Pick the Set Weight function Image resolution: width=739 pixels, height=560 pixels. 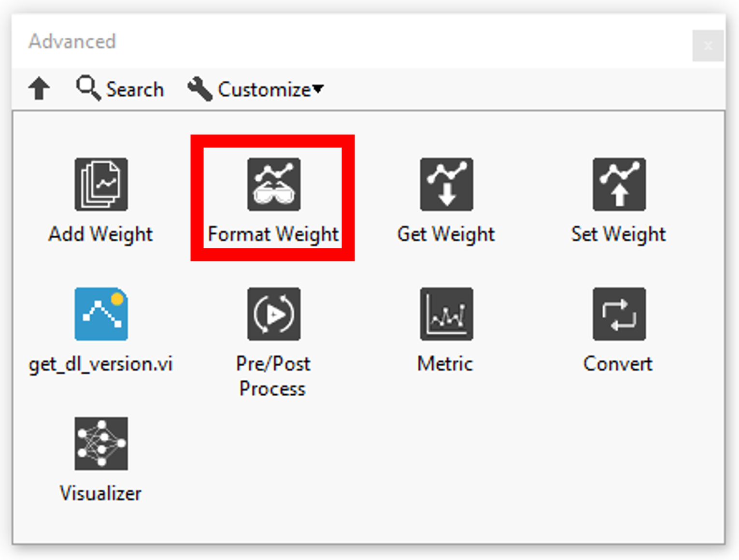click(619, 184)
